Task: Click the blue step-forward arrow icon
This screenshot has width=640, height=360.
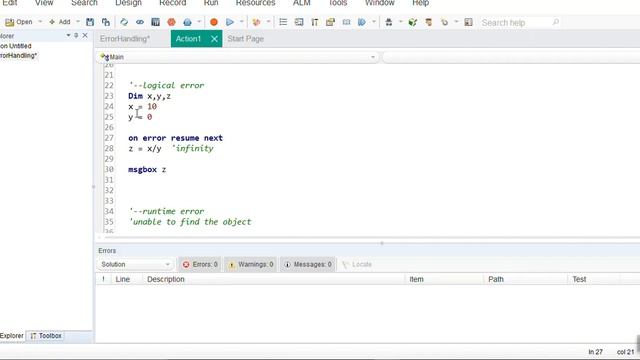Action: coord(362,22)
